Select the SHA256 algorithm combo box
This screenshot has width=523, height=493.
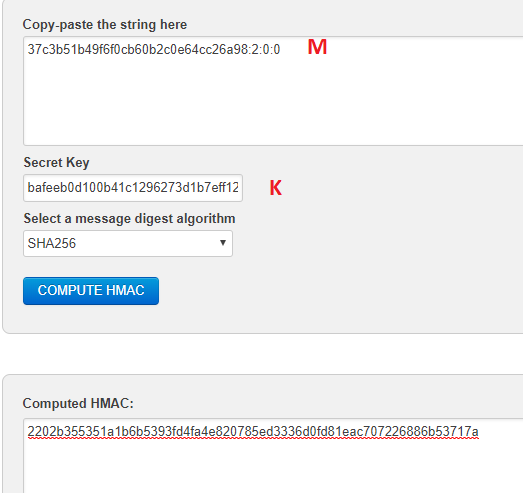point(128,243)
